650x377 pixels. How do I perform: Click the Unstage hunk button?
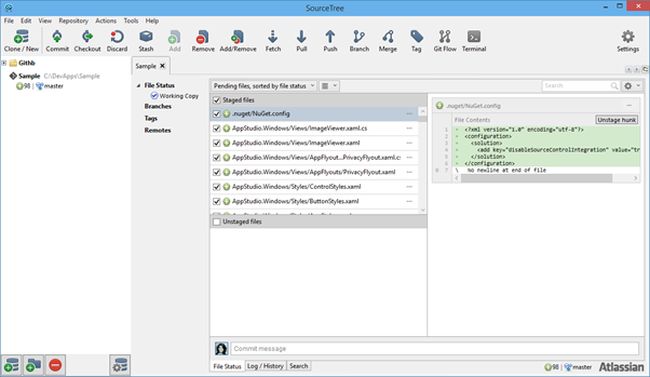click(x=616, y=120)
